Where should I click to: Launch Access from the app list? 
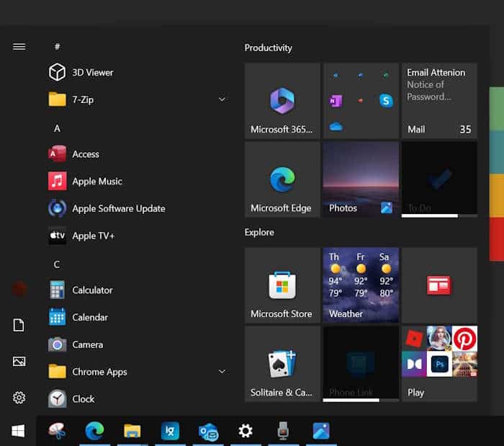138,154
